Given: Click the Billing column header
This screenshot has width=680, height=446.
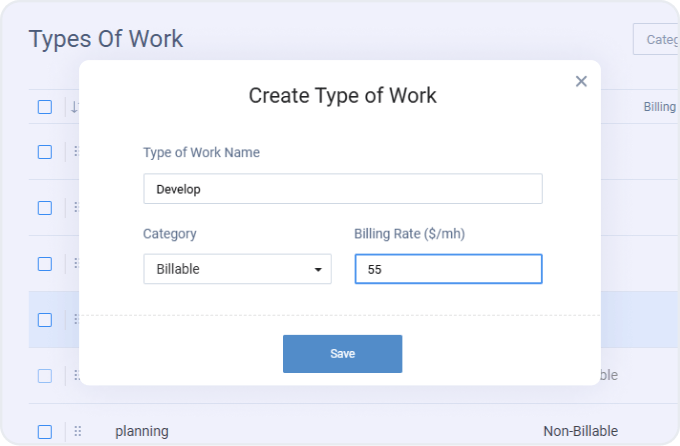Looking at the screenshot, I should point(660,107).
